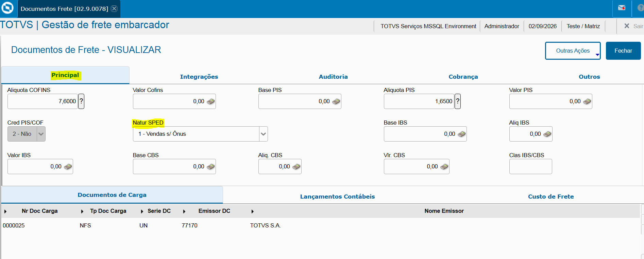Switch to the Outros tab
Image resolution: width=644 pixels, height=259 pixels.
[589, 77]
